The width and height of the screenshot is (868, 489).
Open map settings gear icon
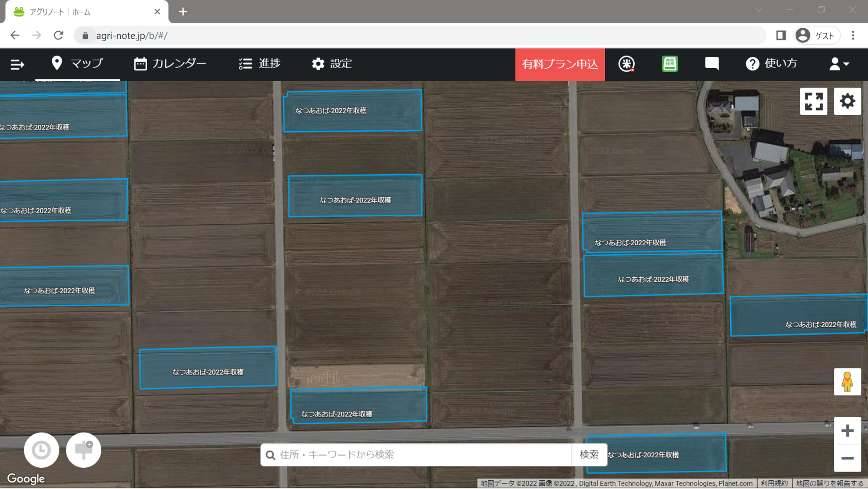pos(847,101)
